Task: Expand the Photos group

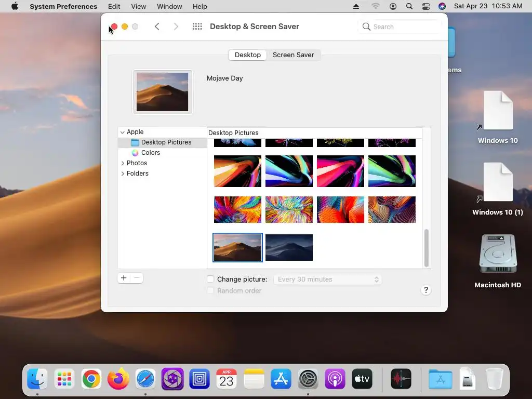Action: (x=123, y=163)
